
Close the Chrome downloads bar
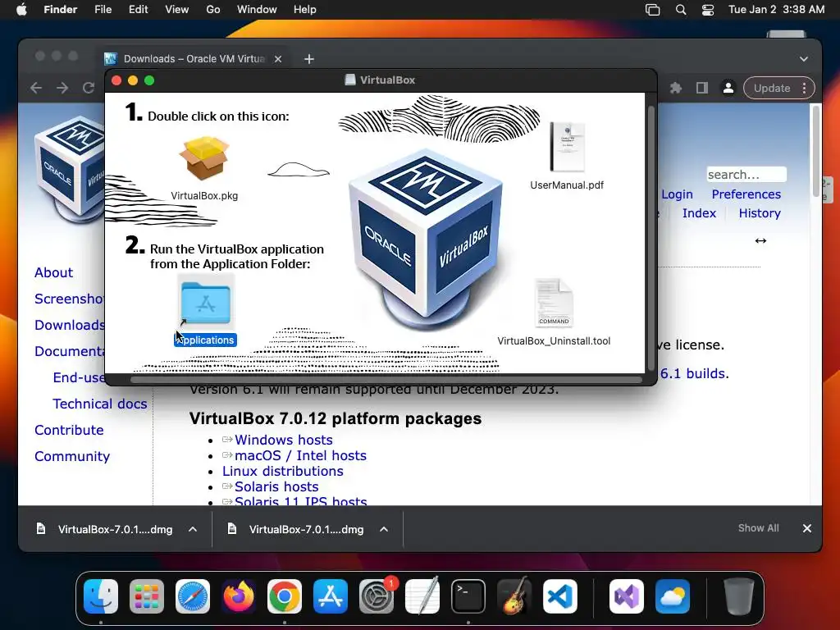(x=807, y=528)
